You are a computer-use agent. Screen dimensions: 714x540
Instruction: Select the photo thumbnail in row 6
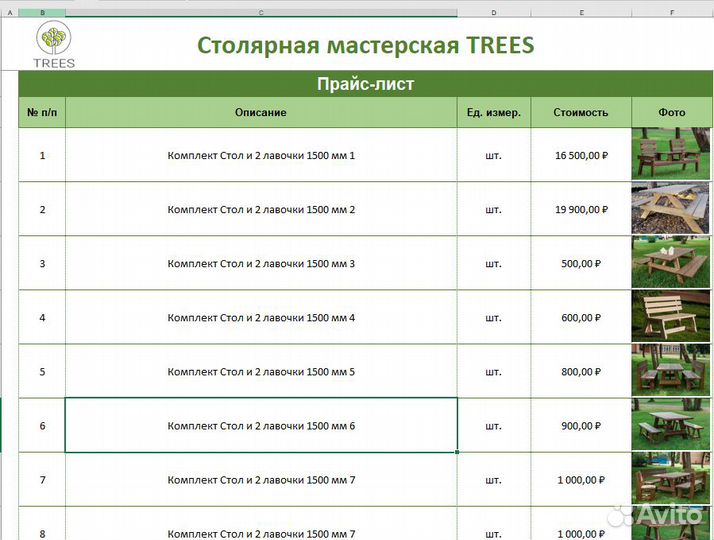[671, 425]
